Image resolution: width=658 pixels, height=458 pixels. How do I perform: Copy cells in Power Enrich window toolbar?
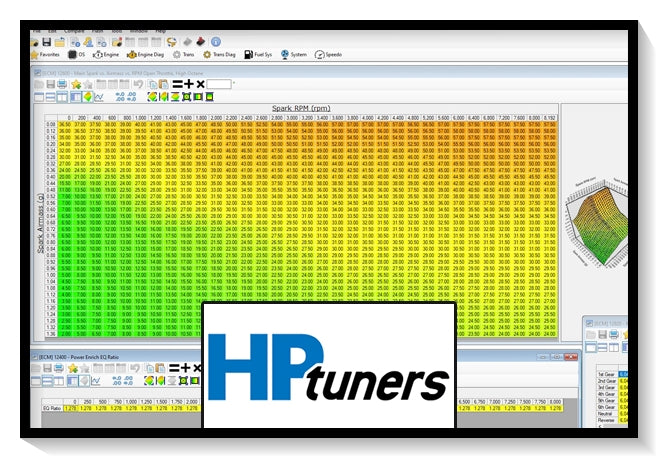click(x=150, y=369)
